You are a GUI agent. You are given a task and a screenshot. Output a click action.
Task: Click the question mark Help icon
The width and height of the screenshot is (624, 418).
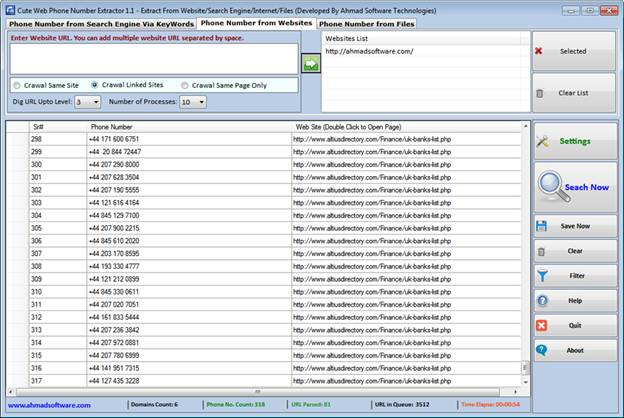pos(542,300)
